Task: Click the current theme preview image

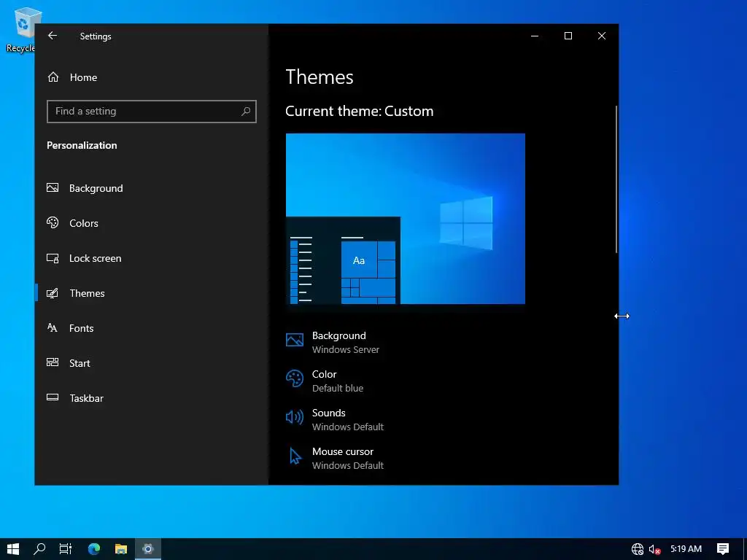Action: [x=406, y=219]
